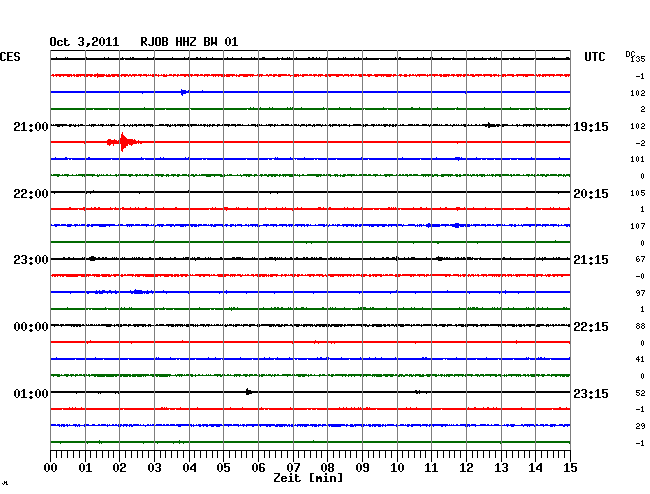Click the 'Zeit [min]' axis title
This screenshot has height=494, width=650.
(x=308, y=478)
